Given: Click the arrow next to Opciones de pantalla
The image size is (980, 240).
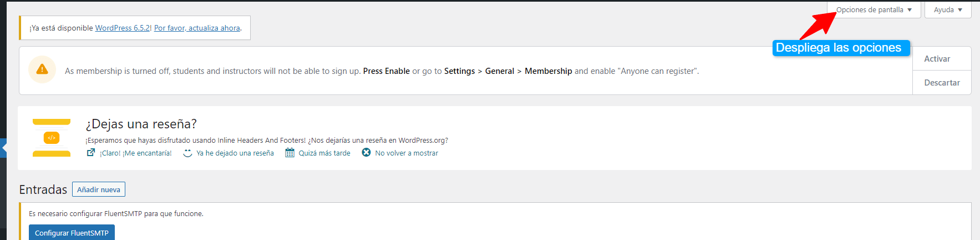Looking at the screenshot, I should [x=910, y=10].
